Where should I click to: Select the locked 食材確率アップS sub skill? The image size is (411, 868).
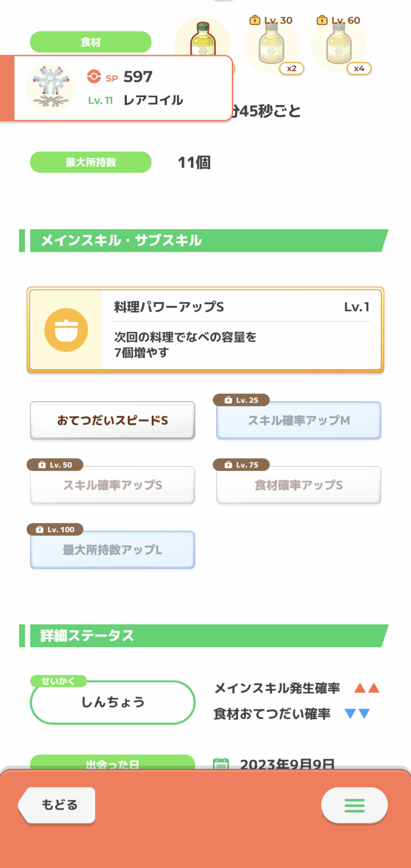click(x=299, y=485)
